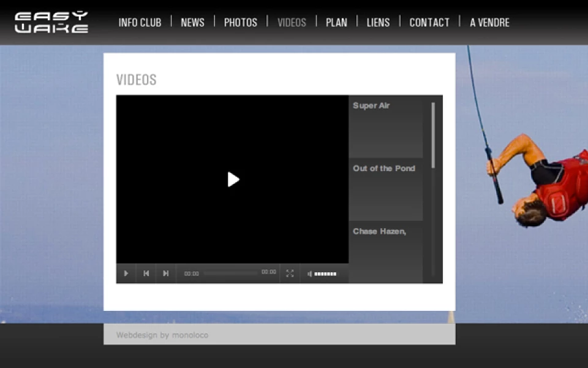Open the PLAN page

click(x=336, y=23)
